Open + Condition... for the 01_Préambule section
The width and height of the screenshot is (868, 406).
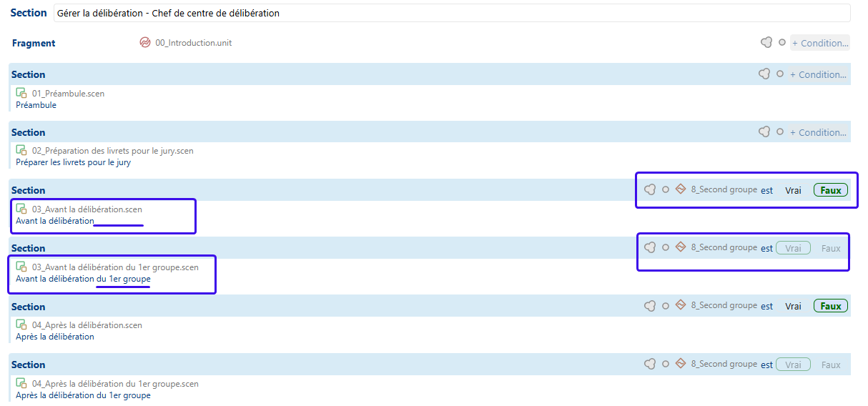tap(818, 74)
